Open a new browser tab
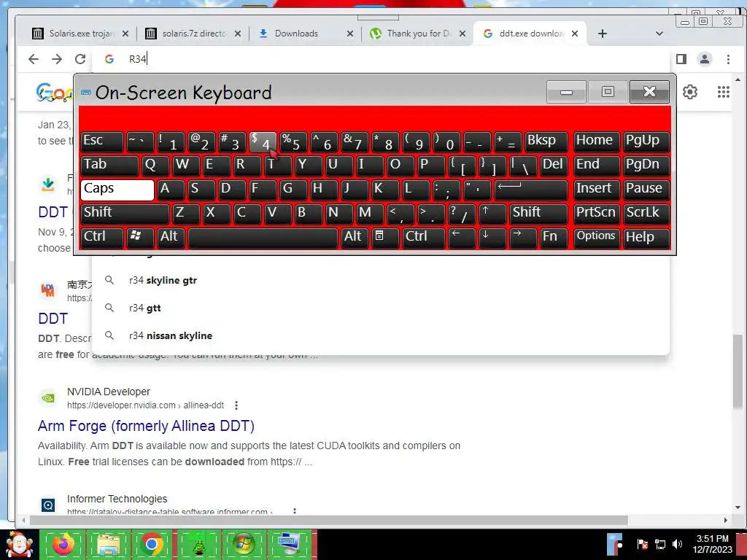 tap(602, 34)
